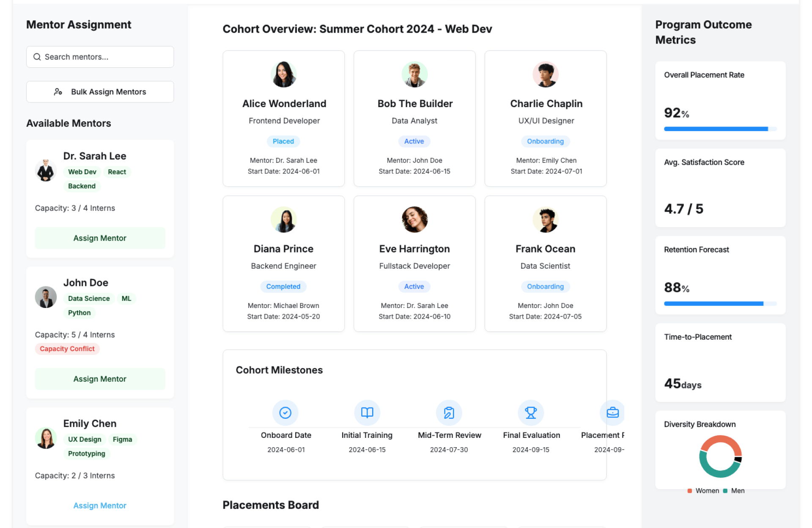This screenshot has width=812, height=528.
Task: Click the Onboard Date checkmark milestone icon
Action: coord(285,412)
